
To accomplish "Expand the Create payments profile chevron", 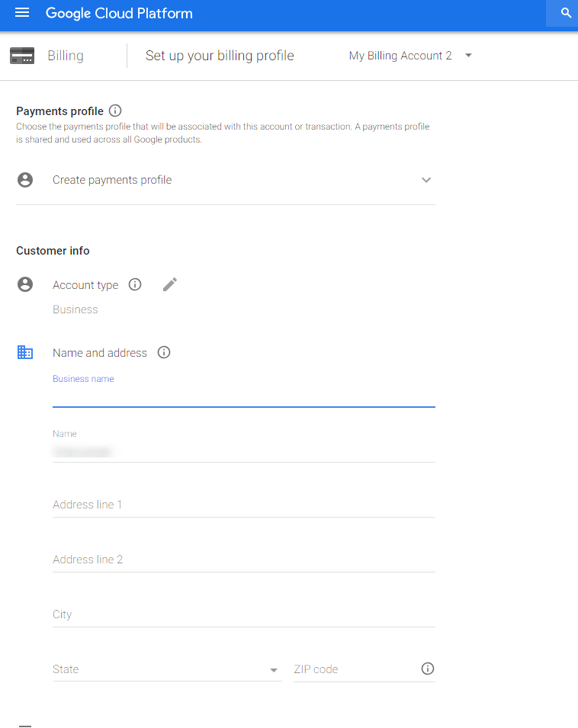I will [426, 180].
